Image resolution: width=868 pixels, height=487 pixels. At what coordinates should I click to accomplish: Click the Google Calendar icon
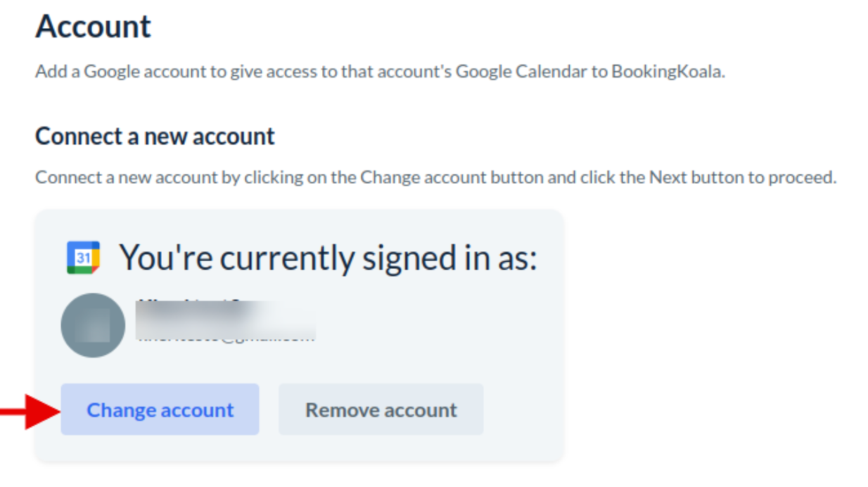click(x=83, y=258)
